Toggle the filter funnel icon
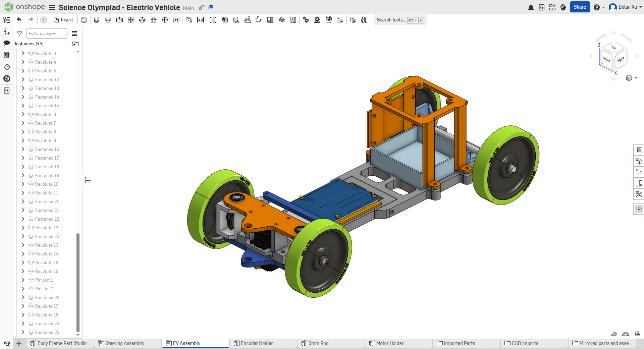This screenshot has height=349, width=644. [x=20, y=34]
